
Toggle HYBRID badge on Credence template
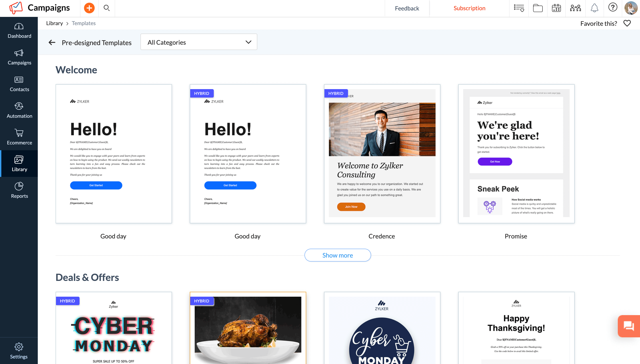pyautogui.click(x=335, y=93)
